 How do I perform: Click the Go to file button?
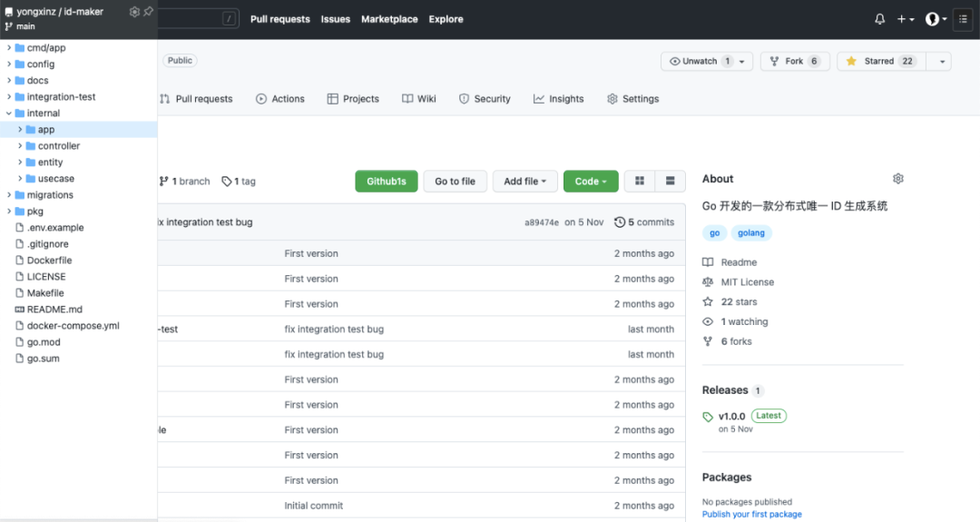(455, 182)
